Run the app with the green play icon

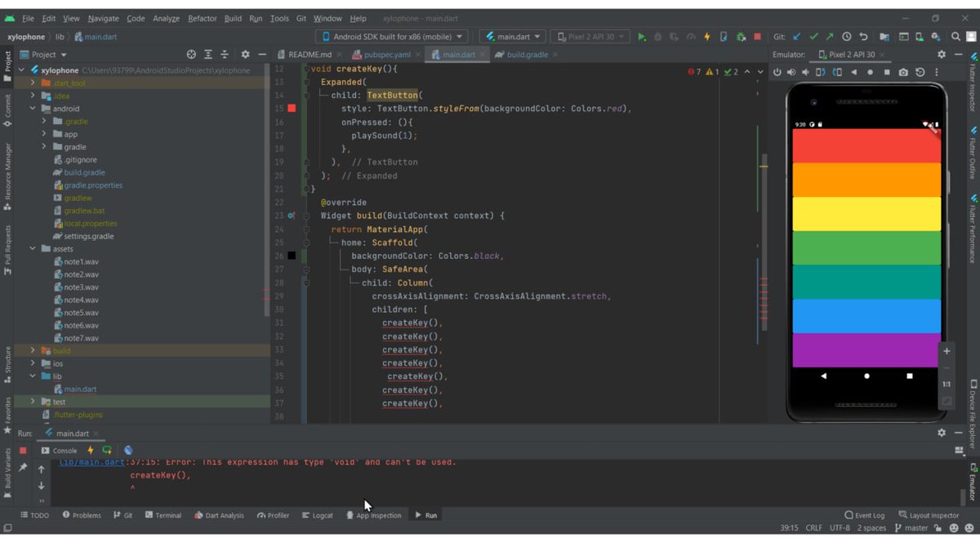point(642,37)
